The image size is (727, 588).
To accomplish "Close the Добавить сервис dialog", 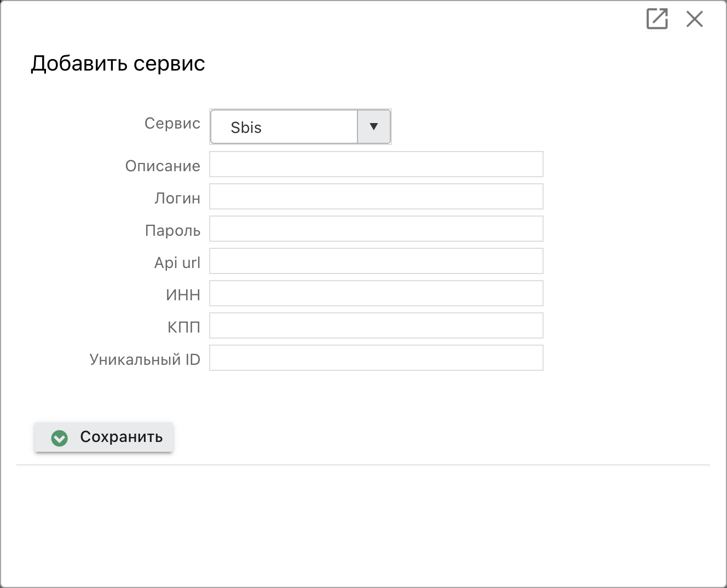I will (695, 19).
